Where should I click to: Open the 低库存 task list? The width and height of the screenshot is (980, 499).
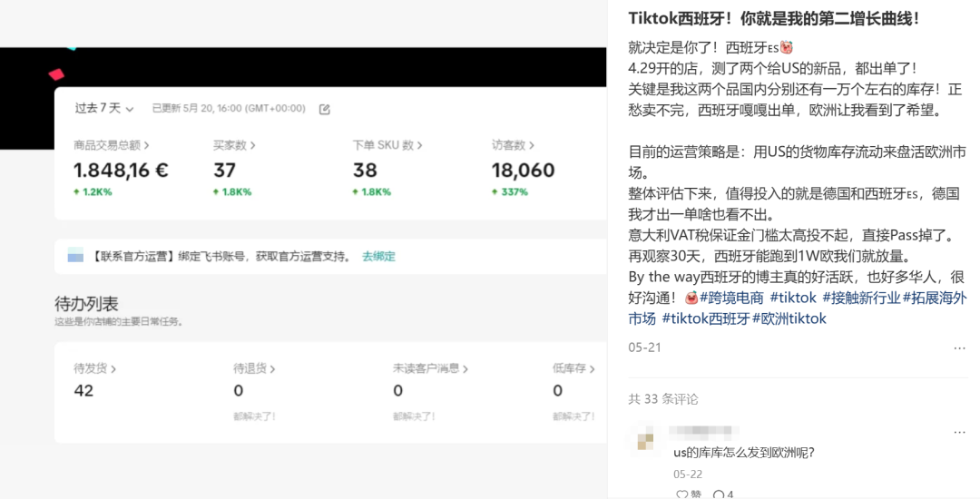pyautogui.click(x=573, y=368)
